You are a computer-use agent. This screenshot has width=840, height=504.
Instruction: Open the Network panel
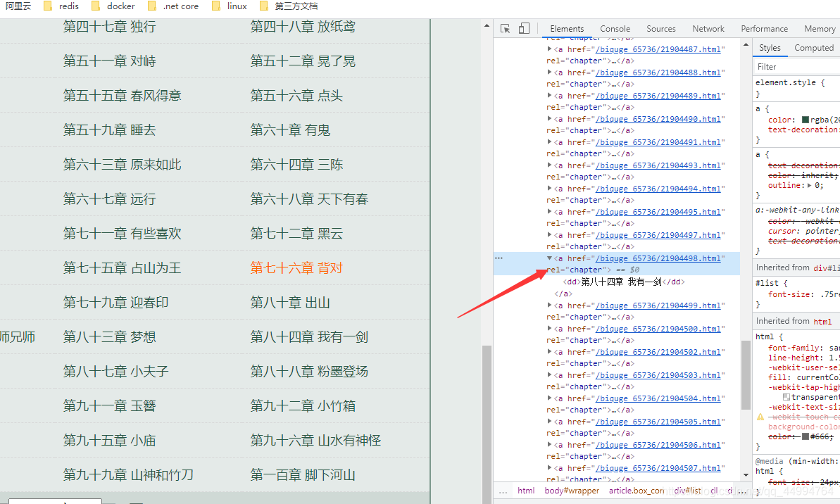(x=708, y=28)
